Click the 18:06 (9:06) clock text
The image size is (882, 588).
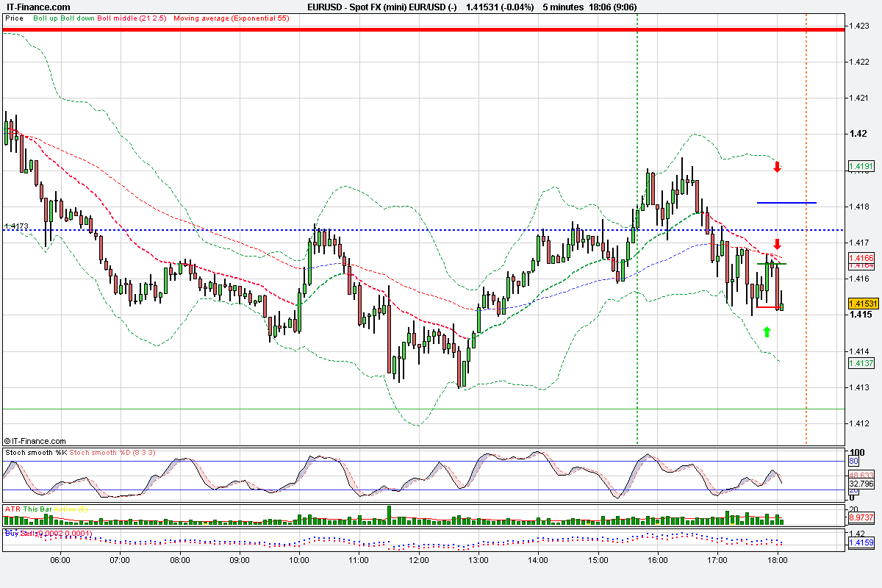click(614, 7)
